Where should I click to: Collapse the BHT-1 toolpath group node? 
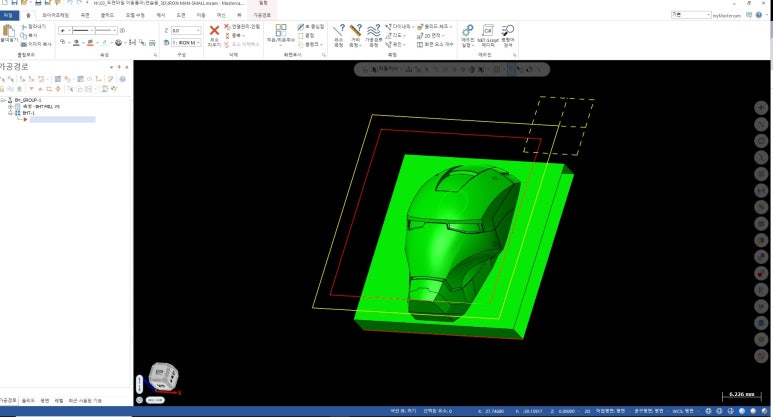(x=10, y=113)
